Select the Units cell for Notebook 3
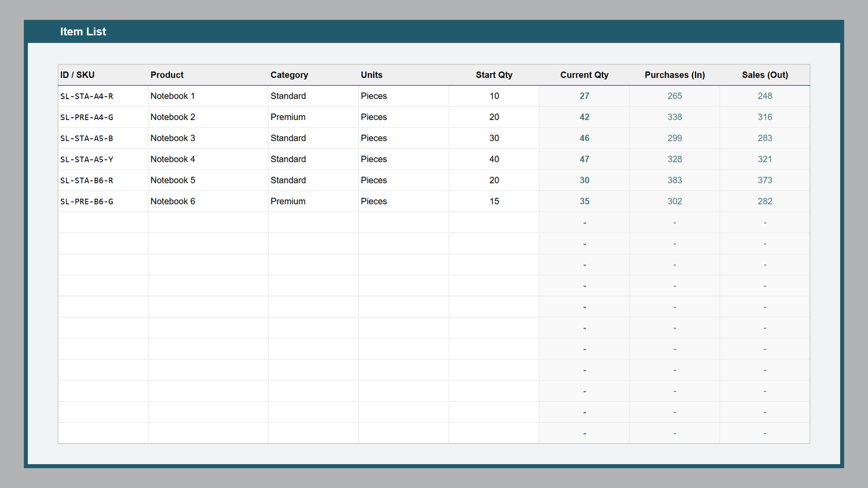 tap(374, 138)
